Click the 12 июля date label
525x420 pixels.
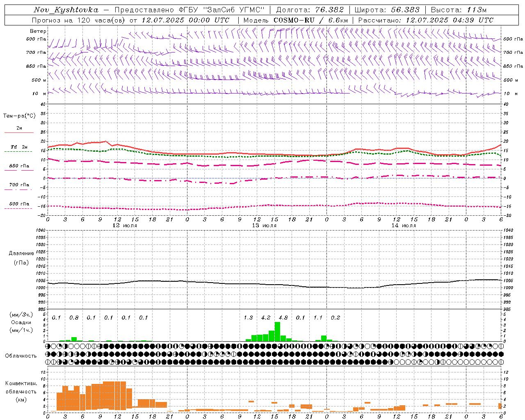[x=125, y=226]
